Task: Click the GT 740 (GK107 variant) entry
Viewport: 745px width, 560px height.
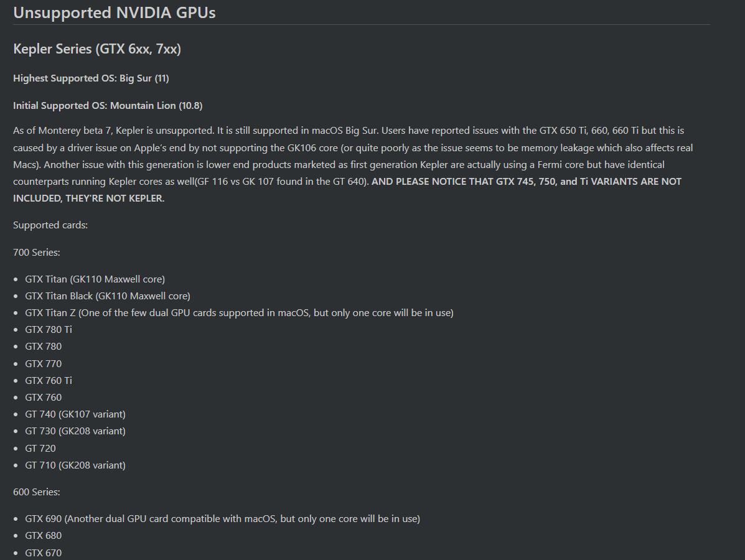Action: [75, 414]
